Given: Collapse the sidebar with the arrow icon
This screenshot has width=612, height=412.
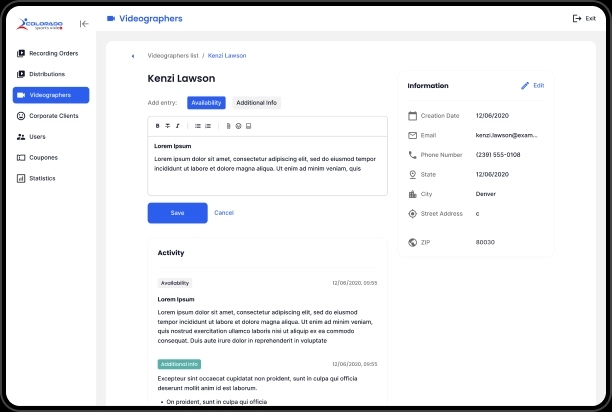Looking at the screenshot, I should pos(84,23).
